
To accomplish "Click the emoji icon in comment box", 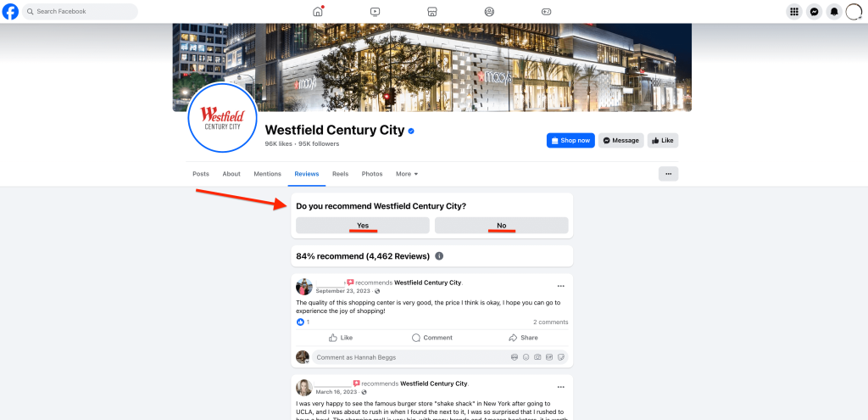I will click(x=526, y=357).
